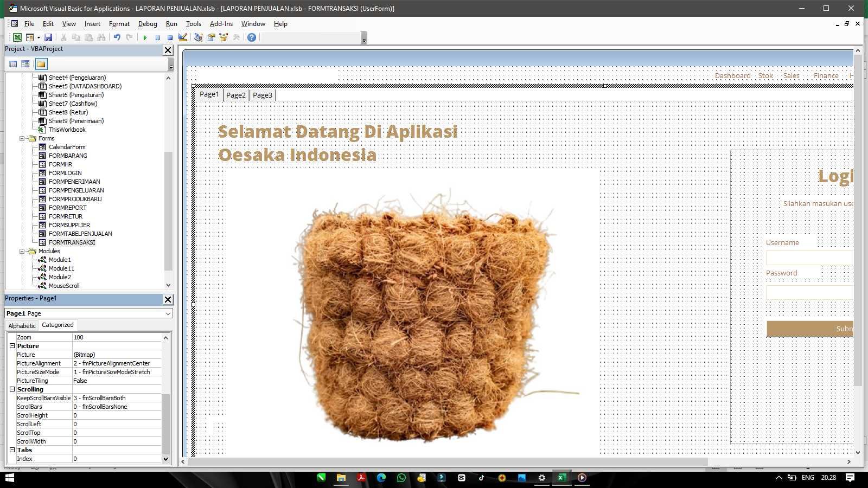The width and height of the screenshot is (868, 488).
Task: Click the Paste toolbar icon
Action: coord(88,37)
